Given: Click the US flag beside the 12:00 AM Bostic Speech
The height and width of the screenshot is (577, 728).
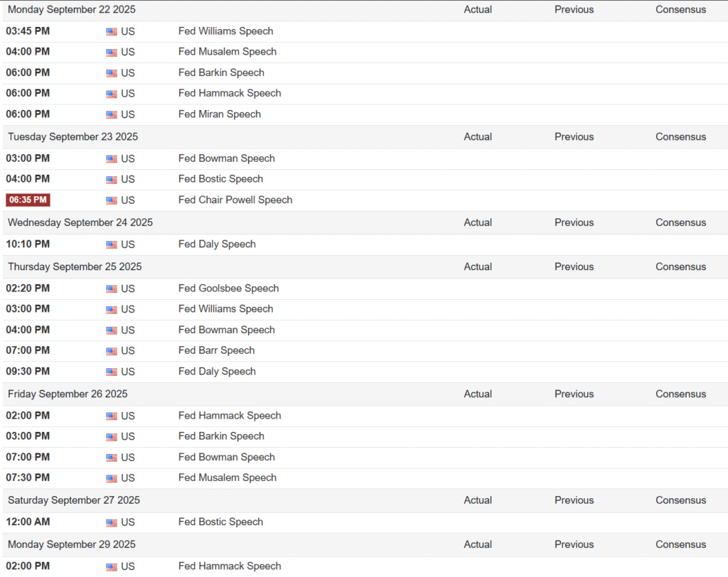Looking at the screenshot, I should pos(112,522).
